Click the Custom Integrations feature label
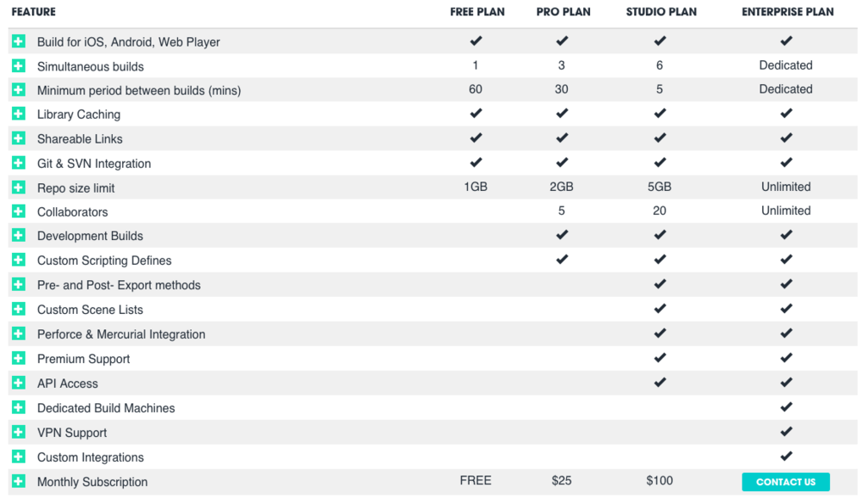868x504 pixels. [91, 457]
